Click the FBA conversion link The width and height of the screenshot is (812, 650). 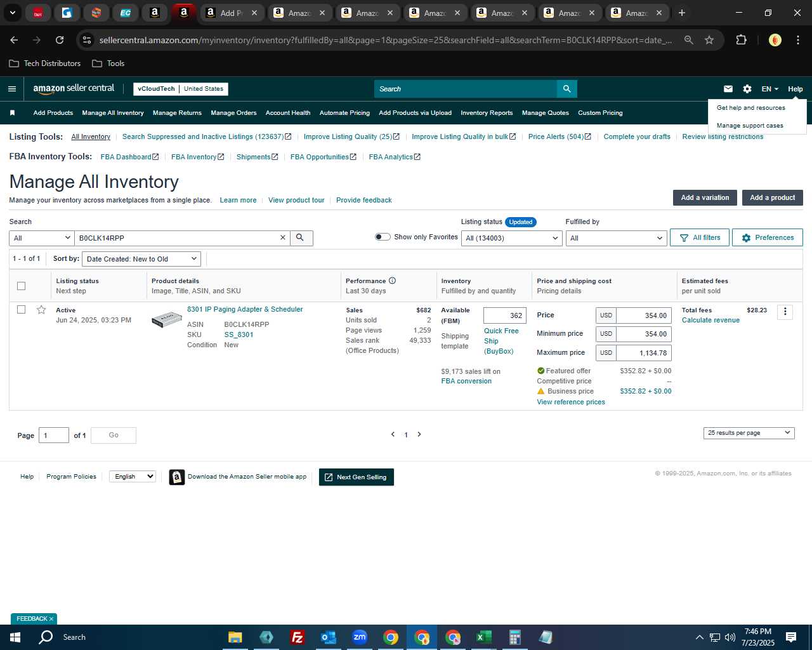[466, 381]
